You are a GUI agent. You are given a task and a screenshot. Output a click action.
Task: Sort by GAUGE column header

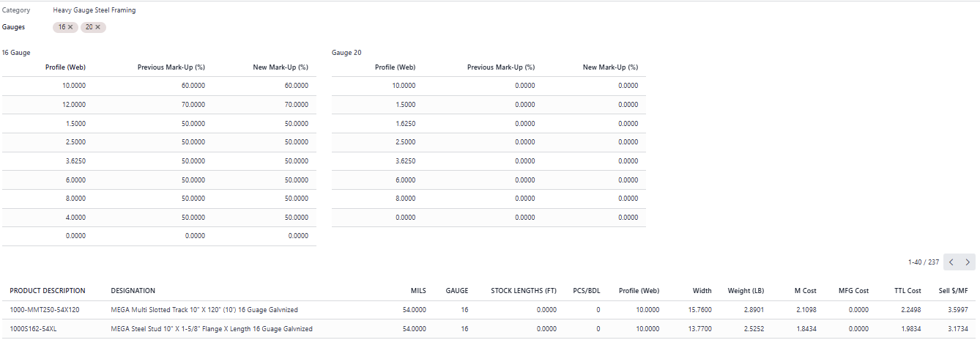[457, 291]
